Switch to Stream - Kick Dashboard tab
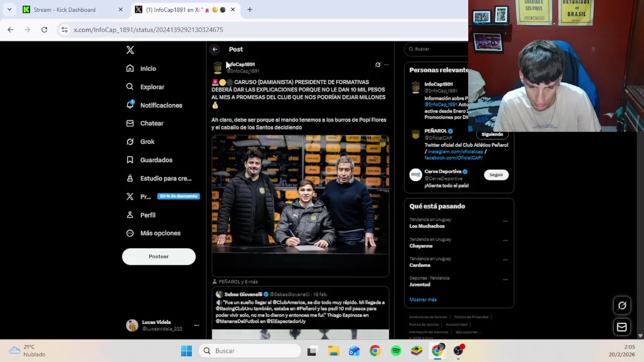Image resolution: width=644 pixels, height=362 pixels. [x=70, y=10]
